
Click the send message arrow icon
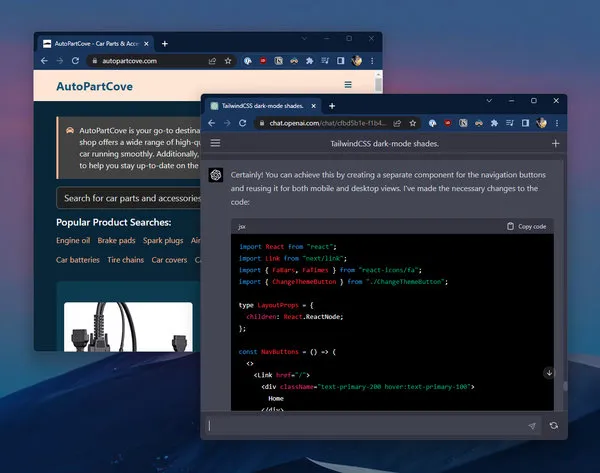[x=532, y=426]
